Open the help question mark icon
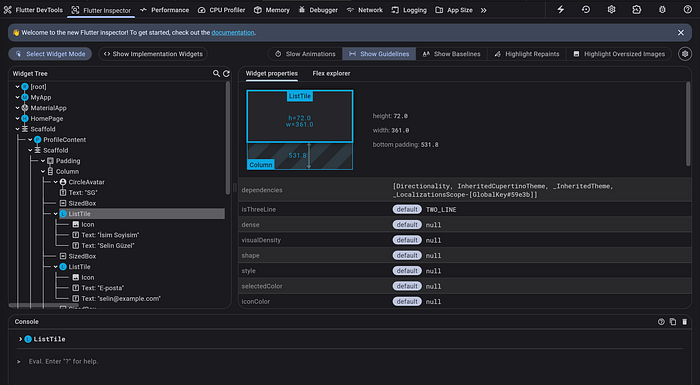 click(688, 9)
